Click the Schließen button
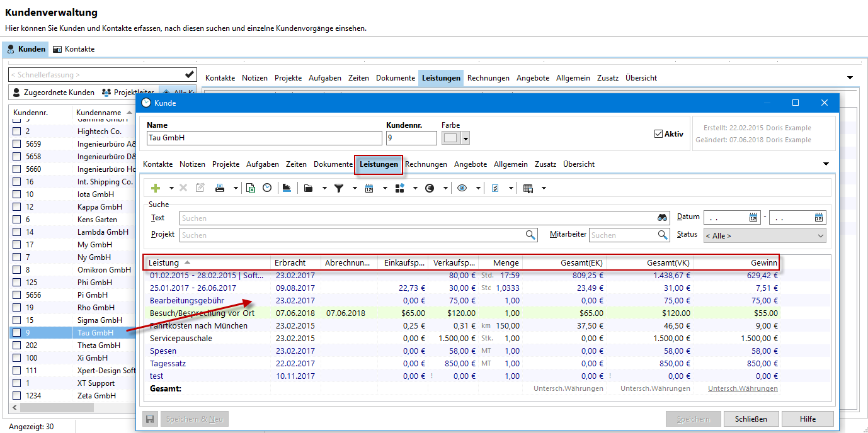 pyautogui.click(x=750, y=419)
